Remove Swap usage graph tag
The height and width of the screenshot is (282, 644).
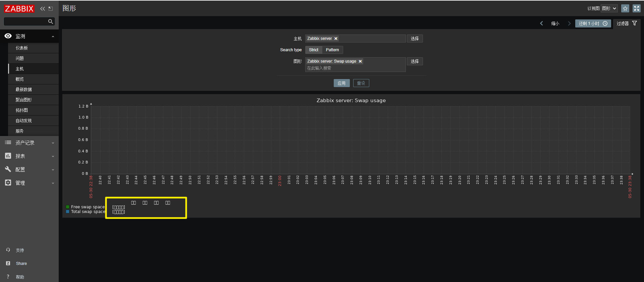(360, 61)
